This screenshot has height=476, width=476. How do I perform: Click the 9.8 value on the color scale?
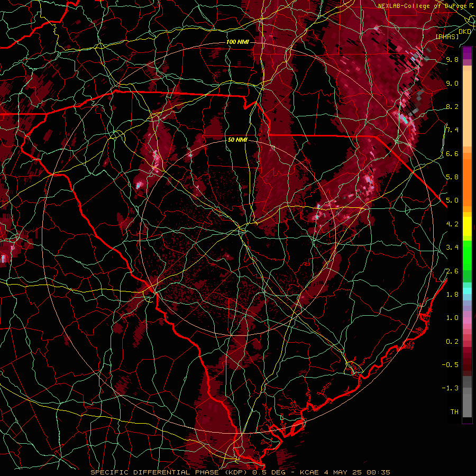click(452, 59)
